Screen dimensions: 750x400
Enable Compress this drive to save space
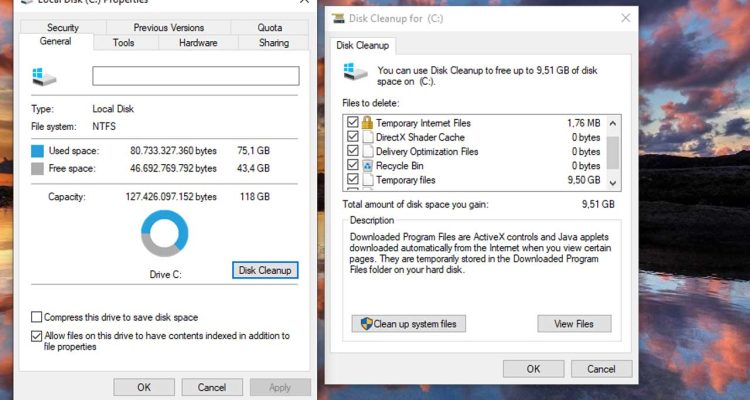pos(36,317)
